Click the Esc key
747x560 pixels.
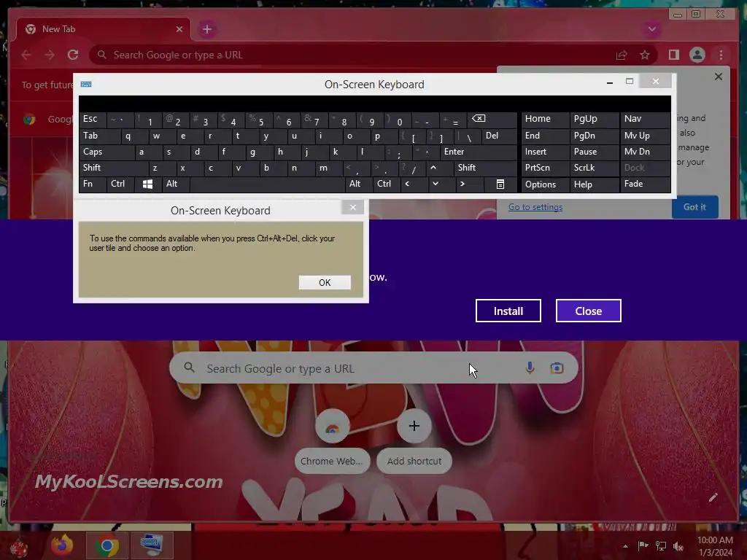(x=93, y=119)
